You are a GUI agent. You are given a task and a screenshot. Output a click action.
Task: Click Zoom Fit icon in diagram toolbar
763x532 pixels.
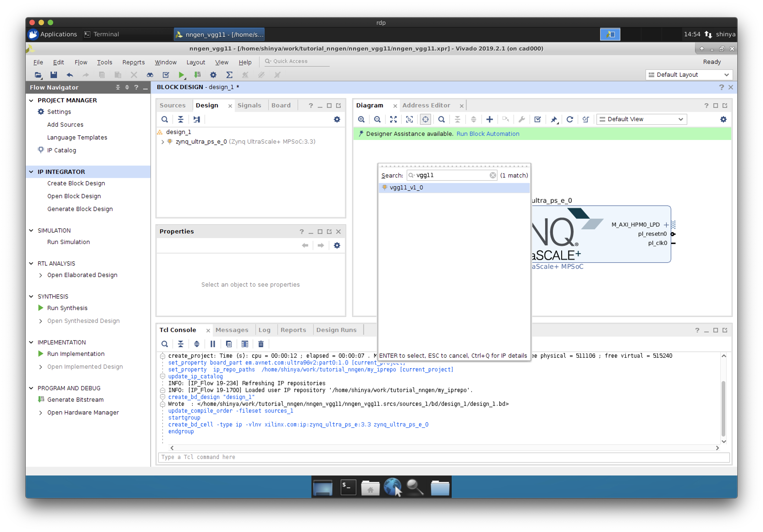(393, 119)
